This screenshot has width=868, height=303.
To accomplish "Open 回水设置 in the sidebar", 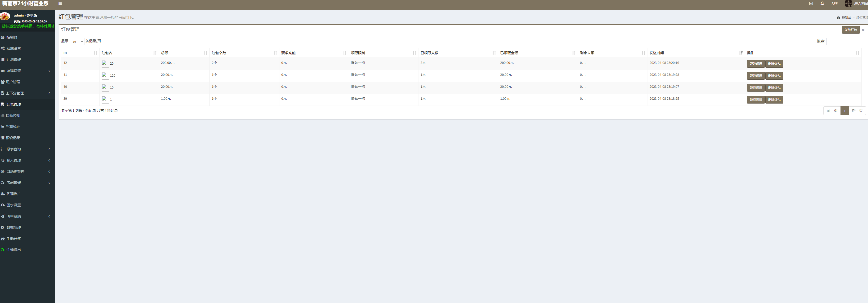I will pyautogui.click(x=13, y=205).
